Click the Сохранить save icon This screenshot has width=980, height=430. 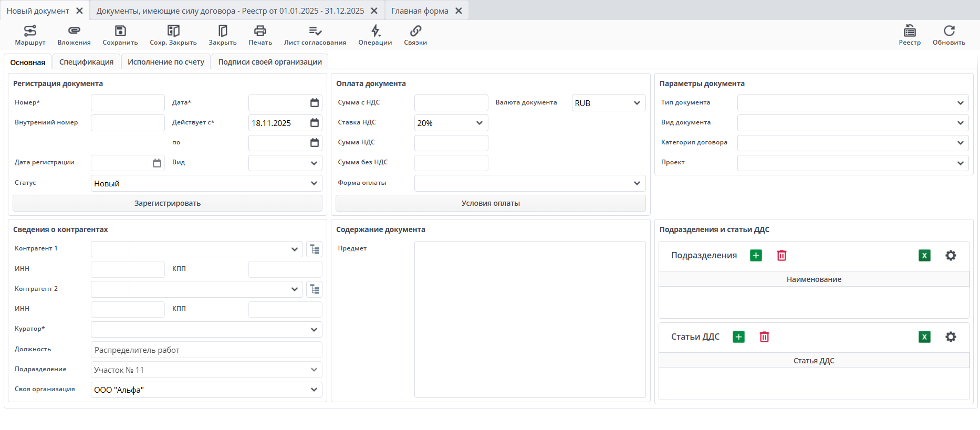click(120, 31)
